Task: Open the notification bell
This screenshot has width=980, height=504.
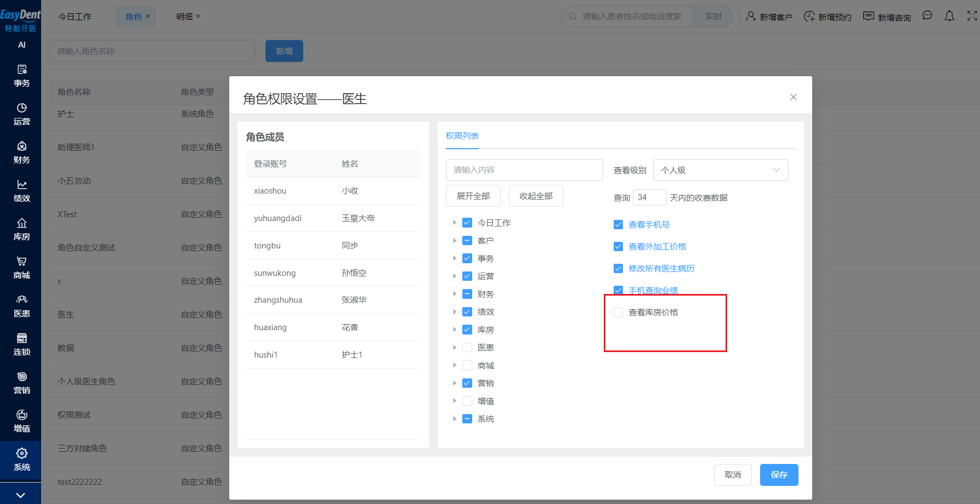Action: [x=949, y=16]
